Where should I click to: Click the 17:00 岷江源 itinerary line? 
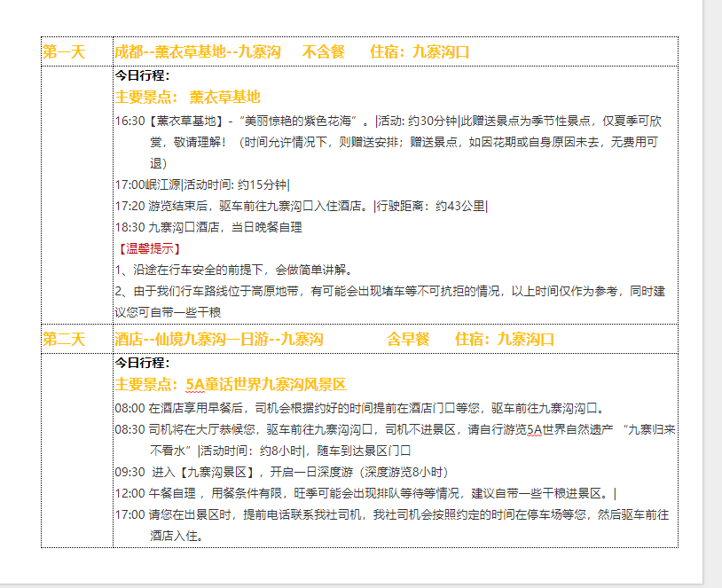coord(201,184)
